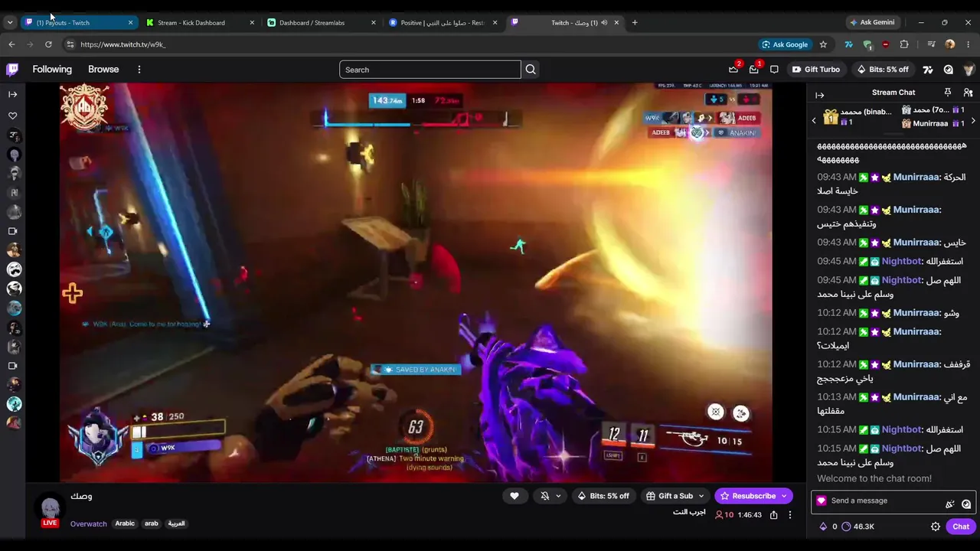Open the Resubscribe dropdown

click(x=784, y=496)
